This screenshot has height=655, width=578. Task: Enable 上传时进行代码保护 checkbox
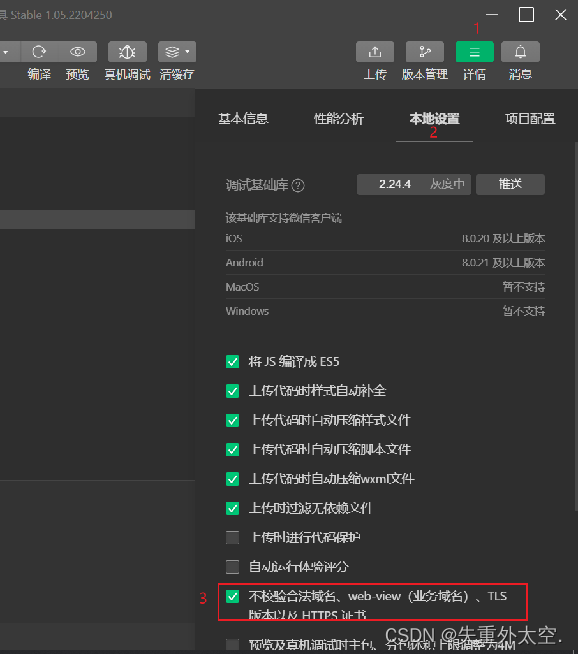click(x=233, y=538)
